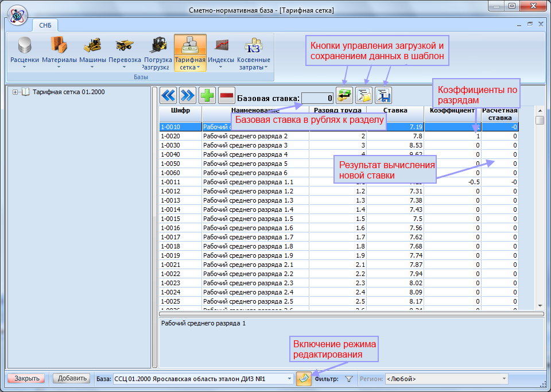The width and height of the screenshot is (551, 392).
Task: Go to the previous section with double left arrows
Action: tap(169, 95)
